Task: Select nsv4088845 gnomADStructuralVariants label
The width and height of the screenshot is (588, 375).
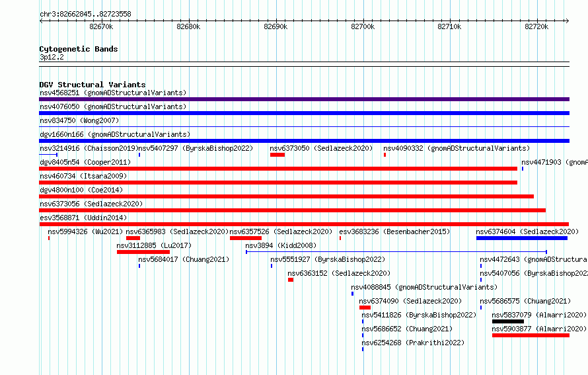Action: pyautogui.click(x=424, y=287)
